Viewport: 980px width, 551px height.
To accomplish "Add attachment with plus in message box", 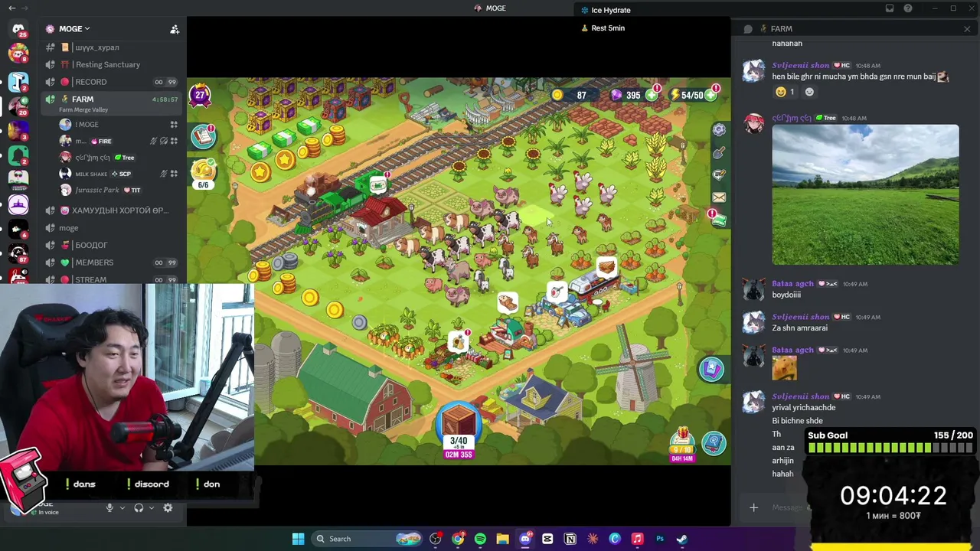I will click(753, 507).
